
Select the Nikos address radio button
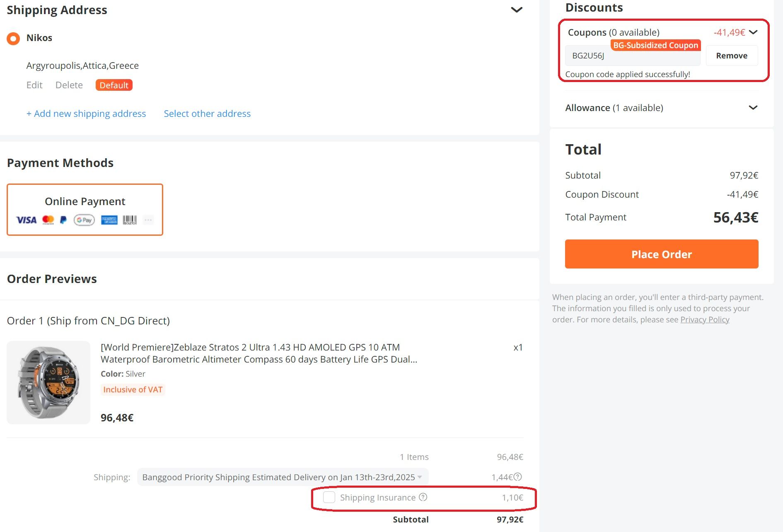[13, 39]
